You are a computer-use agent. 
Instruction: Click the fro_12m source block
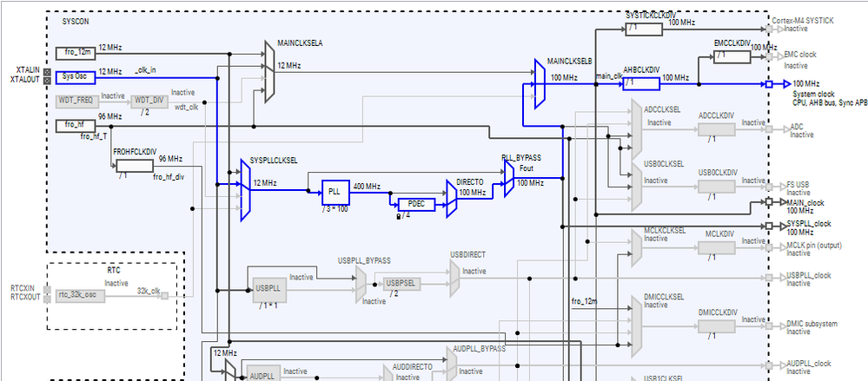[x=76, y=54]
